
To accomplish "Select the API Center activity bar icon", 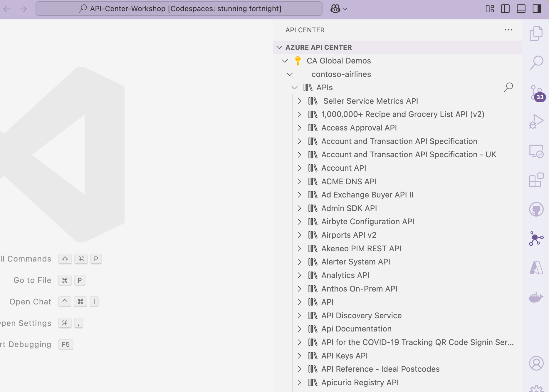I will (x=536, y=238).
